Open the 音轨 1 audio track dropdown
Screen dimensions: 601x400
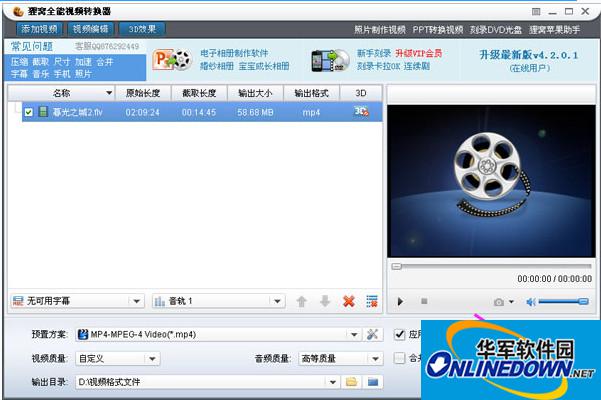(219, 301)
